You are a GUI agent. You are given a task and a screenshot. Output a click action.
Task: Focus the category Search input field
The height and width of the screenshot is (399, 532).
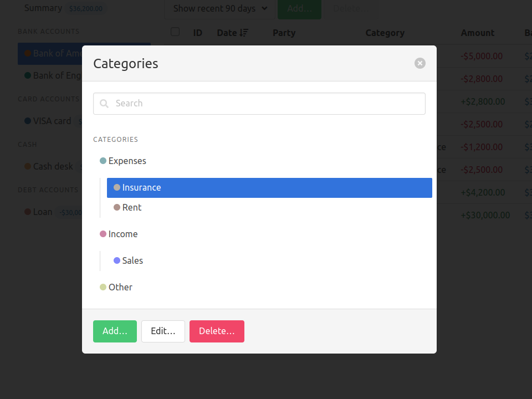pos(266,104)
